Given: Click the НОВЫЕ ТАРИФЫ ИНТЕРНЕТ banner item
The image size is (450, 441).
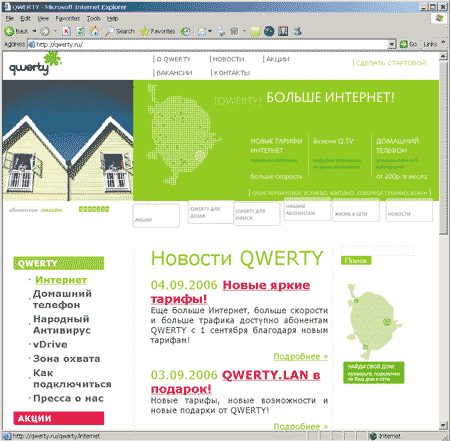Looking at the screenshot, I should click(x=276, y=146).
